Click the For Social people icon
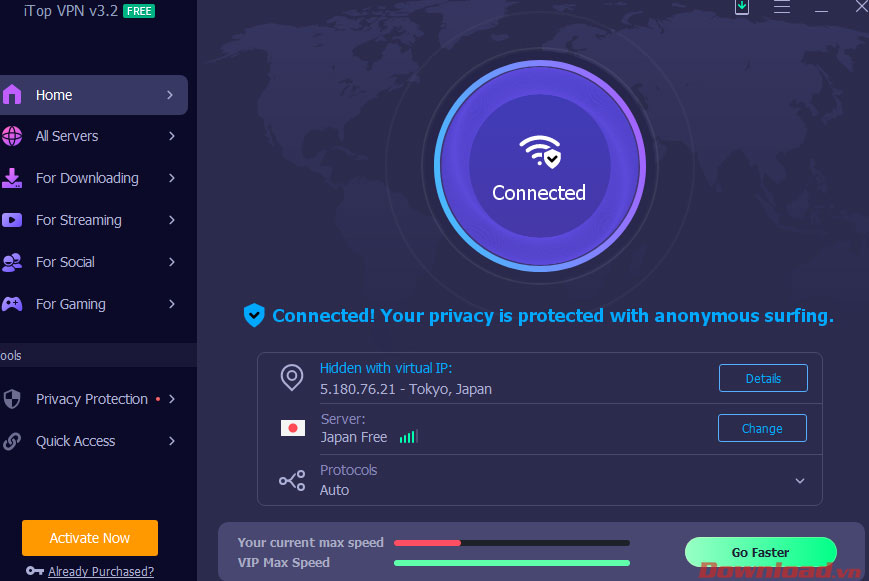The image size is (869, 581). (12, 262)
